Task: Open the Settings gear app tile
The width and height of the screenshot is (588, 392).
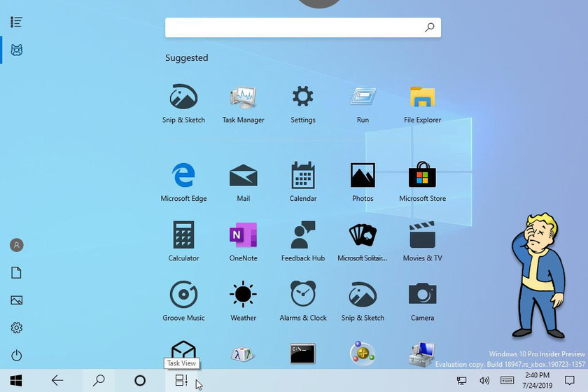Action: pos(303,103)
